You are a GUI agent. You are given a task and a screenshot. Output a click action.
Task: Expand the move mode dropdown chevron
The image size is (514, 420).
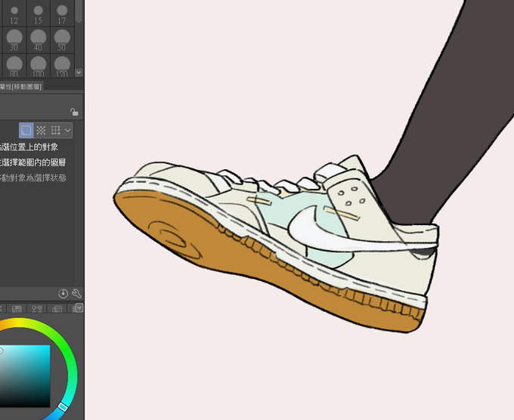67,131
